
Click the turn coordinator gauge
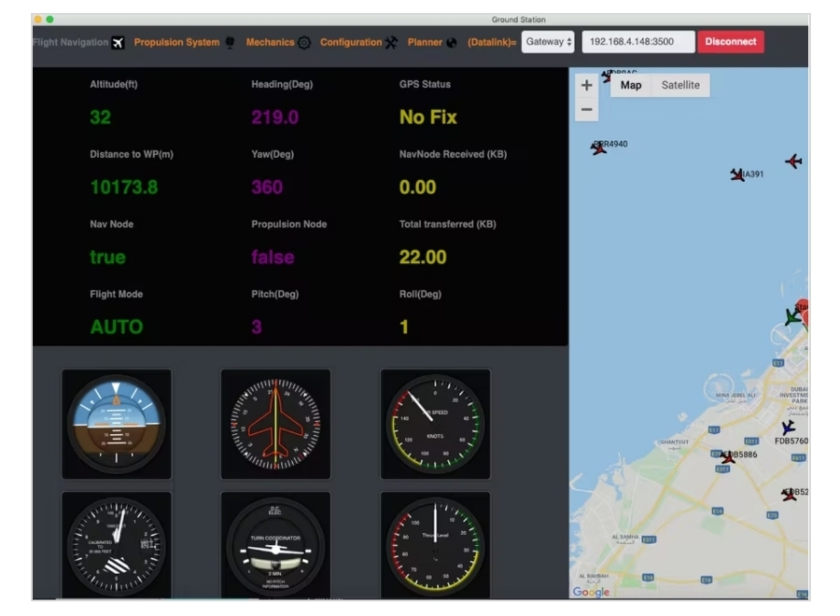(x=276, y=545)
